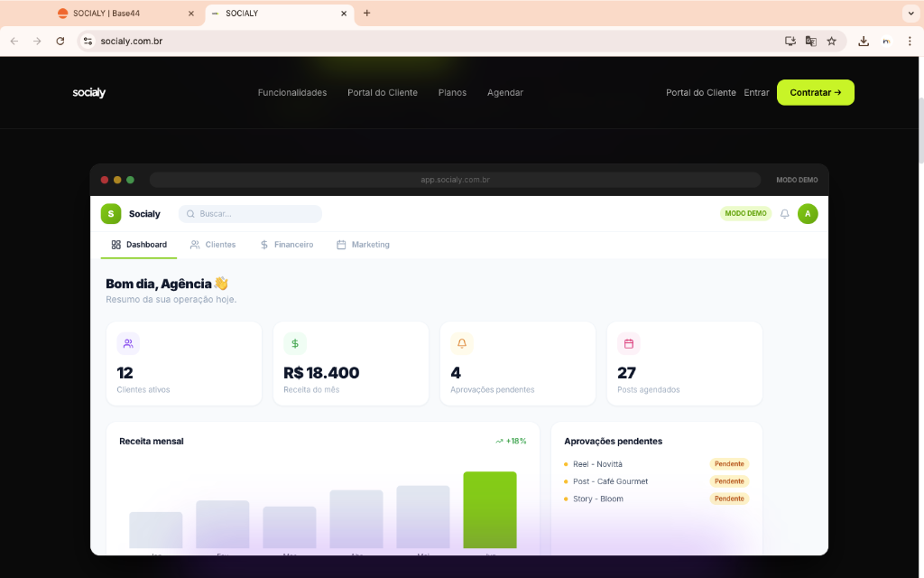Bookmark this page with the star icon

click(x=831, y=42)
